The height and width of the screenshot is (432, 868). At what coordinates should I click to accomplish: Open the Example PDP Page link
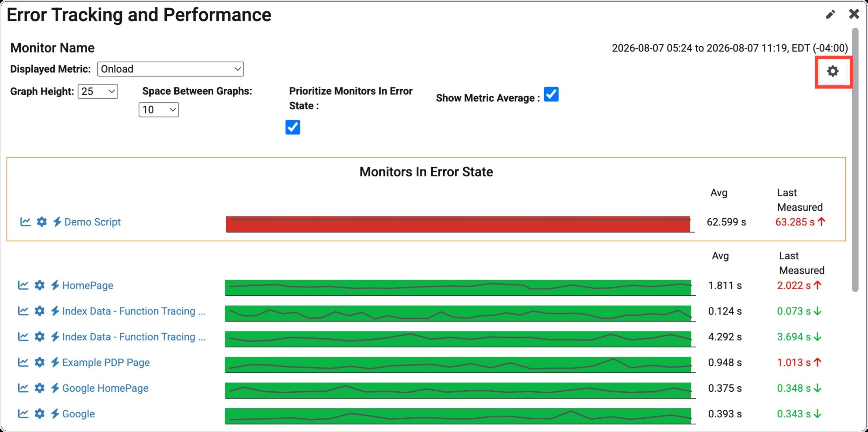(x=106, y=362)
